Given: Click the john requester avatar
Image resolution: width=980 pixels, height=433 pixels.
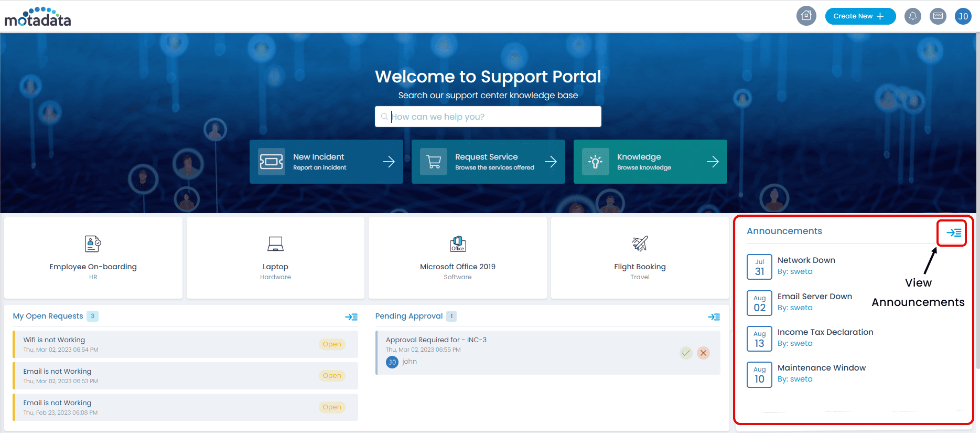Looking at the screenshot, I should (392, 362).
